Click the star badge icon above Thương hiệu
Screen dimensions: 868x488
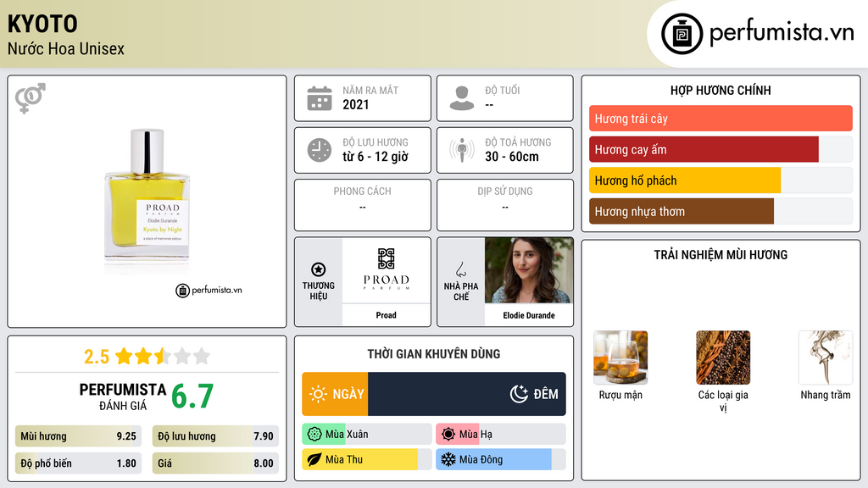pyautogui.click(x=319, y=269)
